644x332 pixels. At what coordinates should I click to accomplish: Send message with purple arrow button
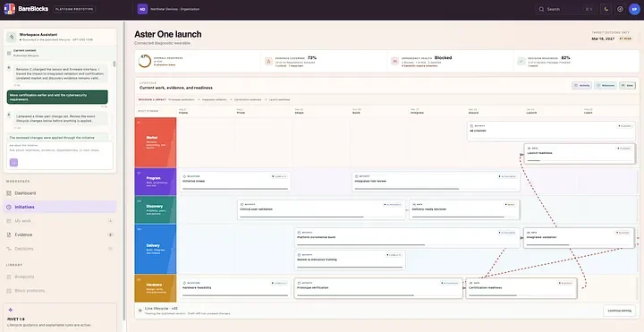[13, 163]
